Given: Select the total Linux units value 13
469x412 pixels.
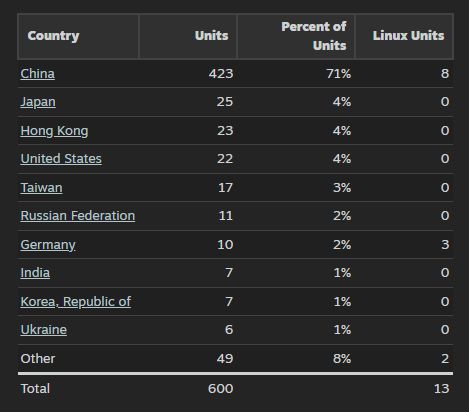Looking at the screenshot, I should pos(441,389).
